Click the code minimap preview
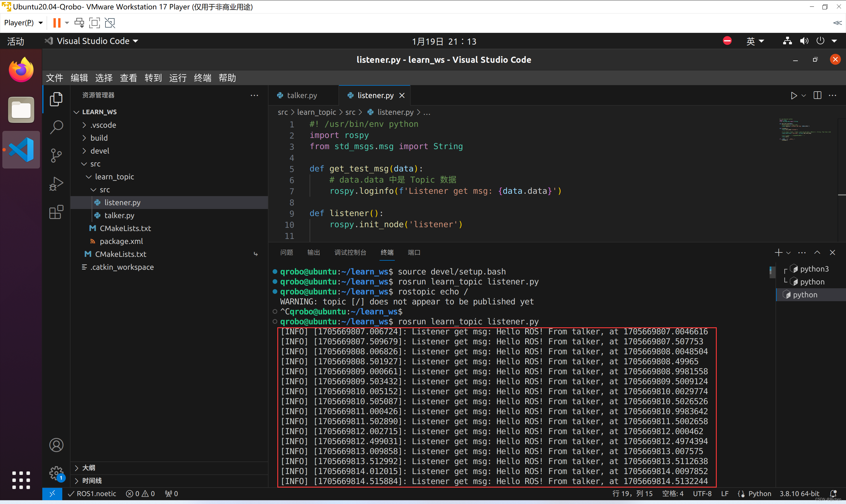 805,129
